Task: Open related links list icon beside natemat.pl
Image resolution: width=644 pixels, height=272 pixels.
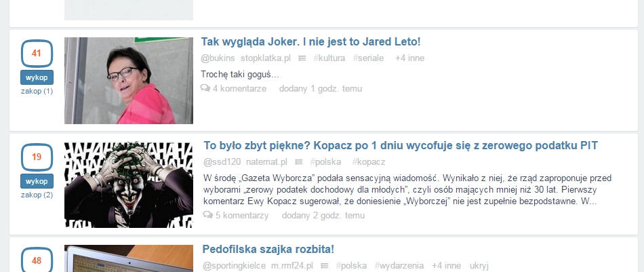Action: pos(299,162)
